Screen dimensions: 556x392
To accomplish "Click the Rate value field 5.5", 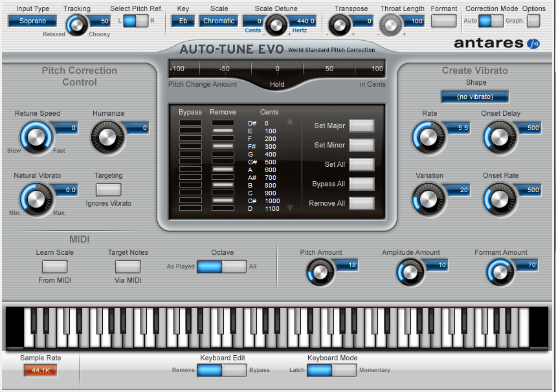I will (x=458, y=128).
